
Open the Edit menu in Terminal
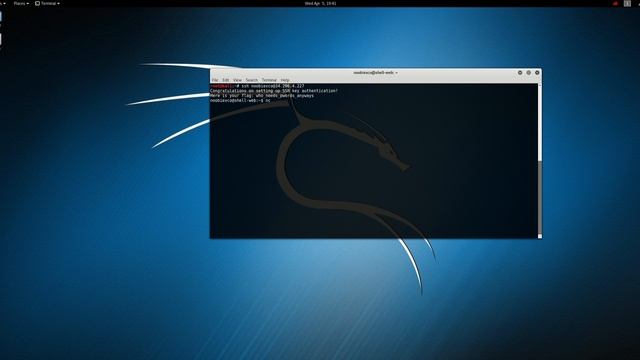pos(226,80)
